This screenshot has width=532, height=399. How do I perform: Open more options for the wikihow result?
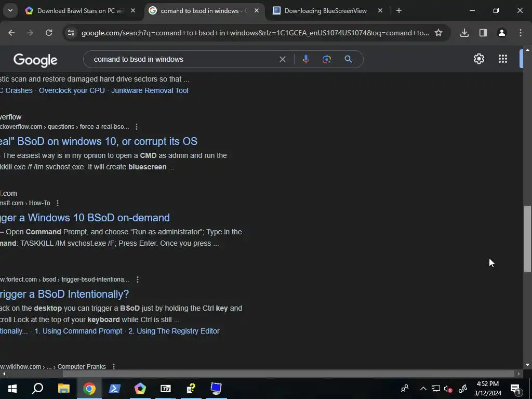(x=114, y=366)
